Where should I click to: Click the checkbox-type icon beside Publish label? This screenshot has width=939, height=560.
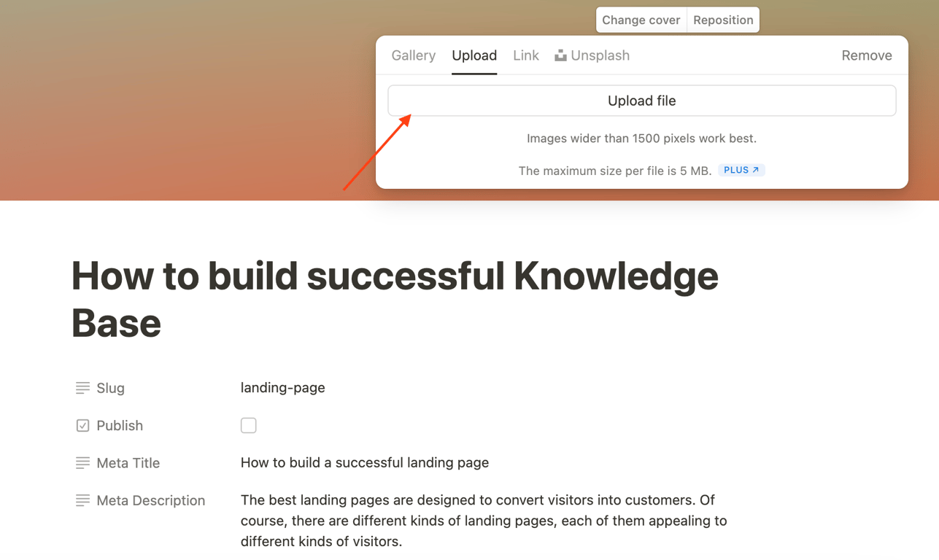point(82,426)
